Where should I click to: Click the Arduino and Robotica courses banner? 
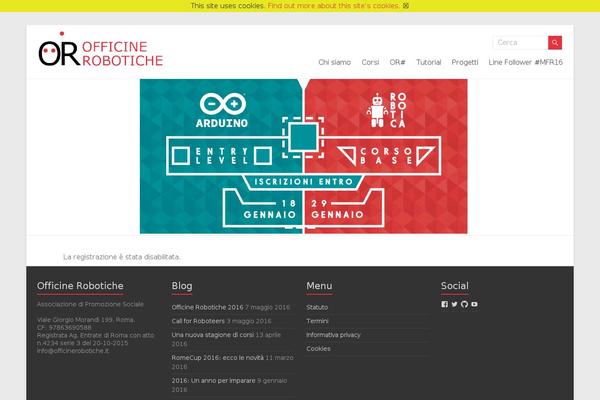pos(303,156)
